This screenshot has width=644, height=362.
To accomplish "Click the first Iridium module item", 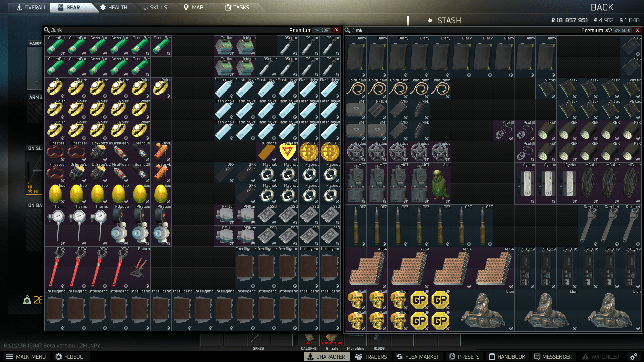I will (224, 46).
